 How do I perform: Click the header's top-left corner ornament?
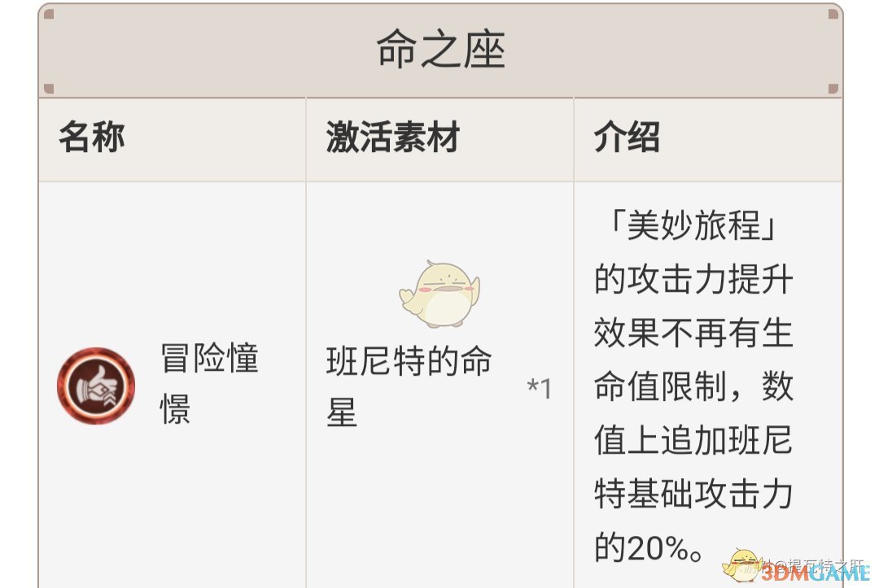point(49,15)
